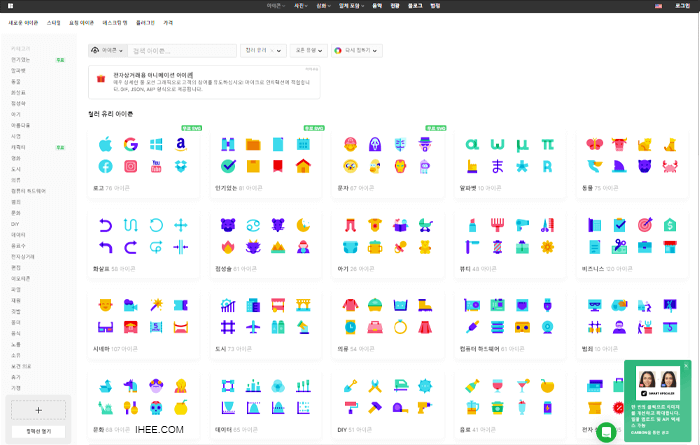Go to the 가격 tab
This screenshot has height=445, width=700.
pos(168,23)
